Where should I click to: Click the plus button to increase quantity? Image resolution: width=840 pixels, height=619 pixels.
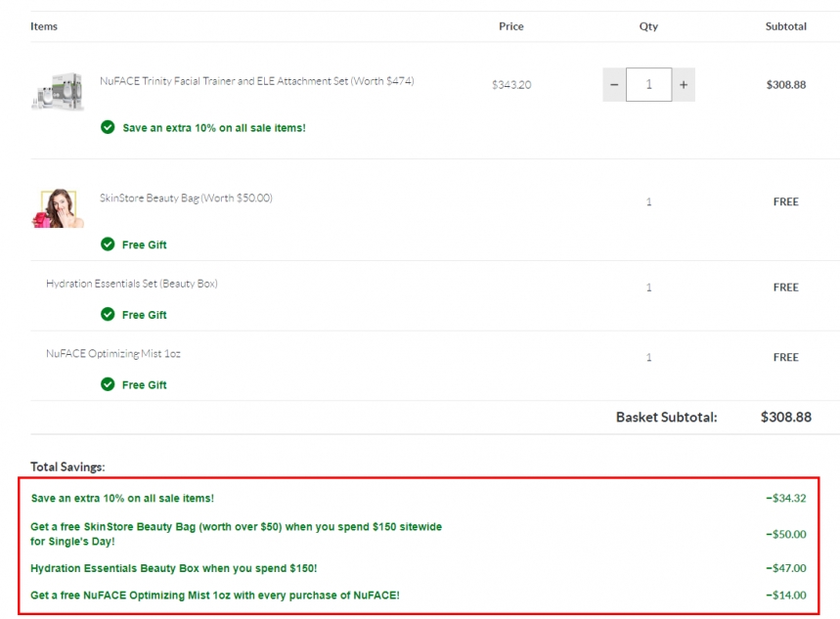[x=684, y=85]
